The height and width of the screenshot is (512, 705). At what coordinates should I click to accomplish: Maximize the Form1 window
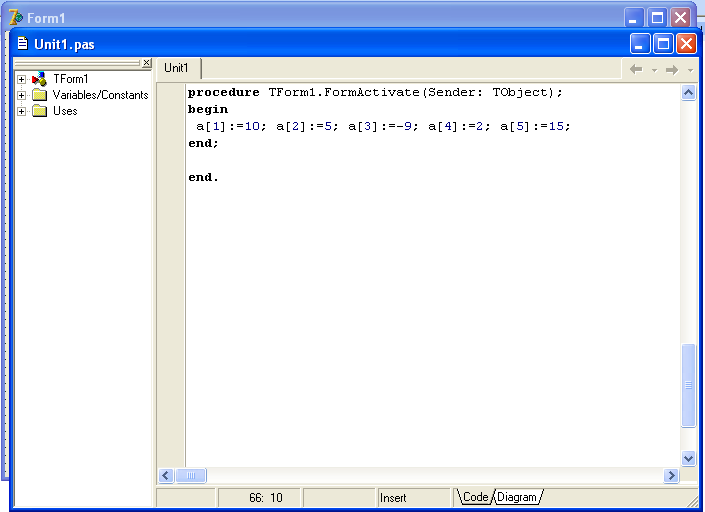point(657,18)
